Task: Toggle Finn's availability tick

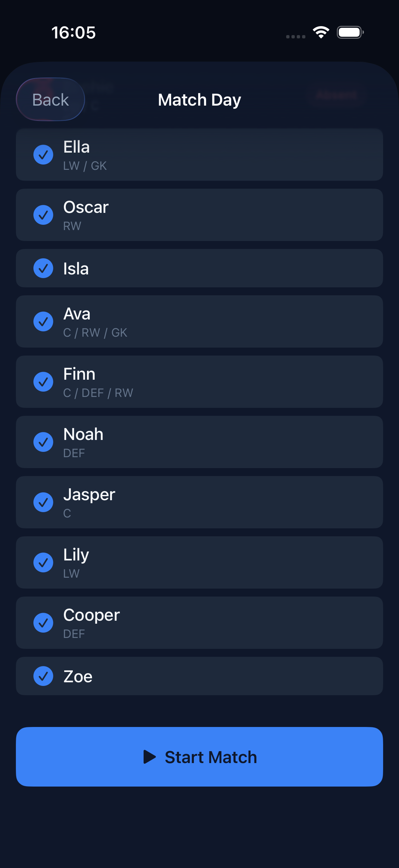Action: point(43,382)
